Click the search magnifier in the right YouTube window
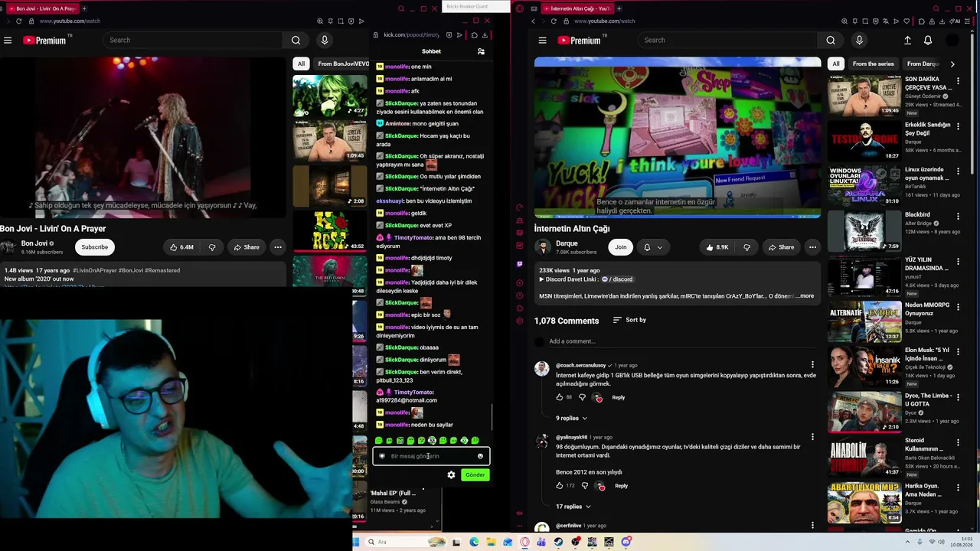This screenshot has height=551, width=980. pos(831,40)
